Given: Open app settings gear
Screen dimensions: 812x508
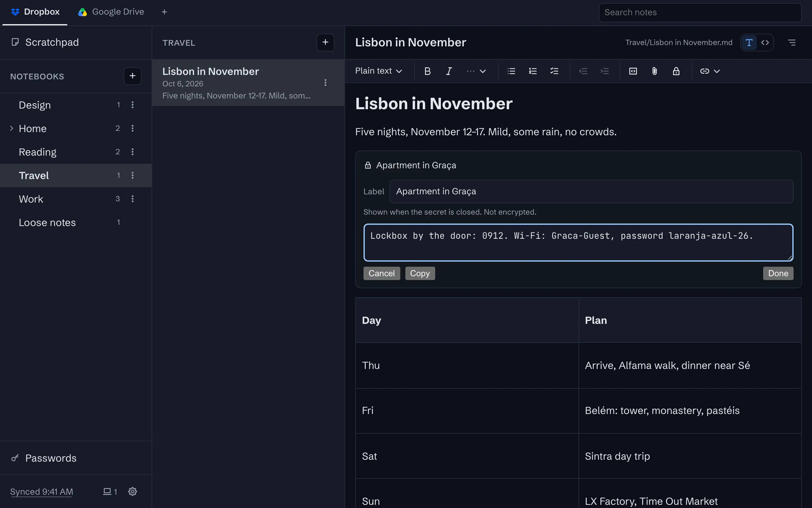Looking at the screenshot, I should click(x=133, y=491).
